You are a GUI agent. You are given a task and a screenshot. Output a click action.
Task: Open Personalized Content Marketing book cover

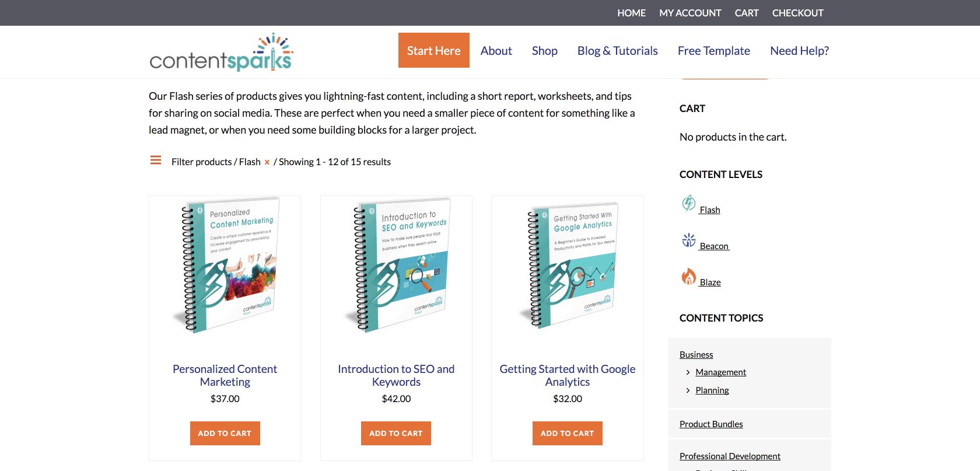[225, 266]
